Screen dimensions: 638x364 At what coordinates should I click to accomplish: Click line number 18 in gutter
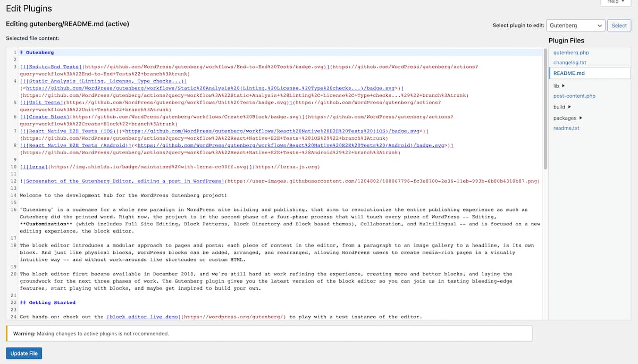pos(14,246)
